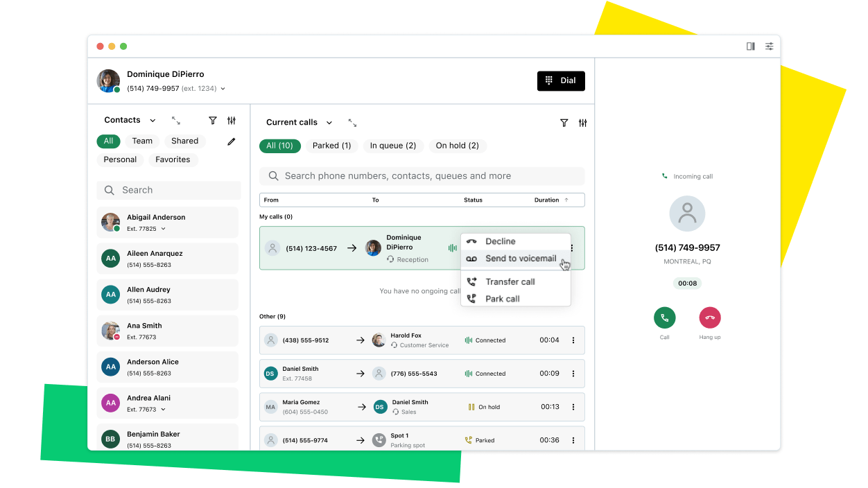
Task: Enable the Favorites contact filter
Action: coord(173,159)
